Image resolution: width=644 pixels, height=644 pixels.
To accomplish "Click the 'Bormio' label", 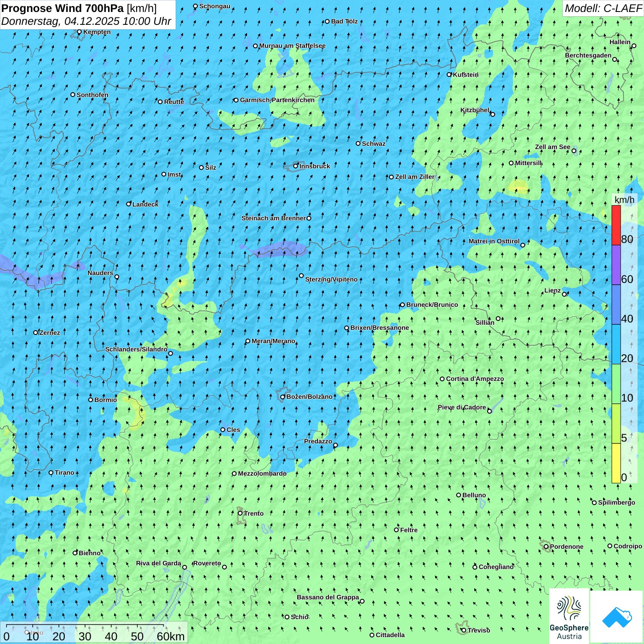I will click(105, 400).
